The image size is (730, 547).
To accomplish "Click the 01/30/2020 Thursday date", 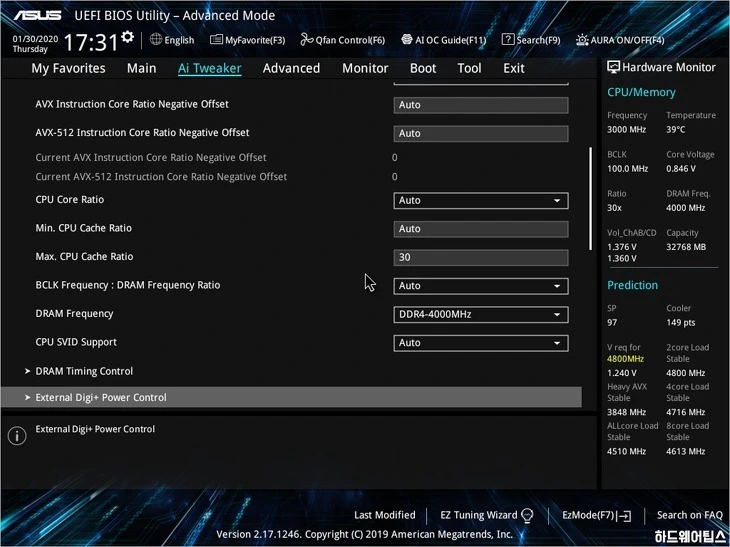I will (x=35, y=44).
